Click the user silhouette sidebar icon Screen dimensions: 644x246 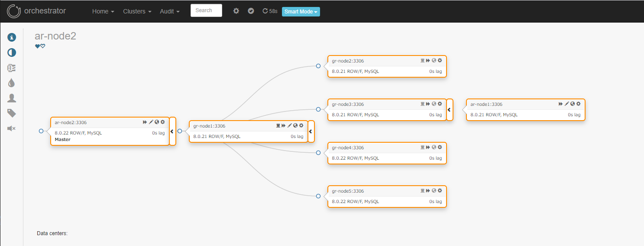point(12,98)
